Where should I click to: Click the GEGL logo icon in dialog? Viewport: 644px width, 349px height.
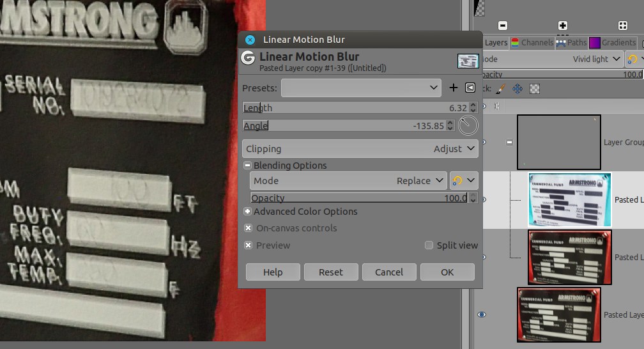pos(248,58)
